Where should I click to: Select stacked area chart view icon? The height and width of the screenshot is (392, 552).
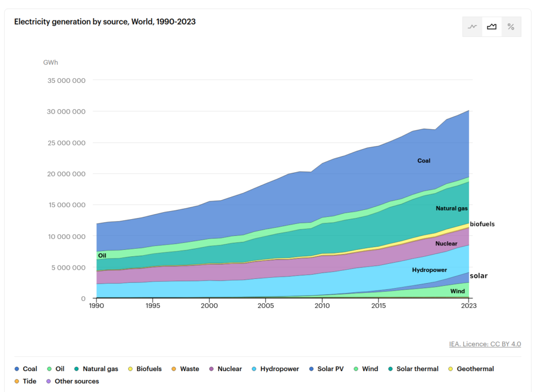coord(492,27)
